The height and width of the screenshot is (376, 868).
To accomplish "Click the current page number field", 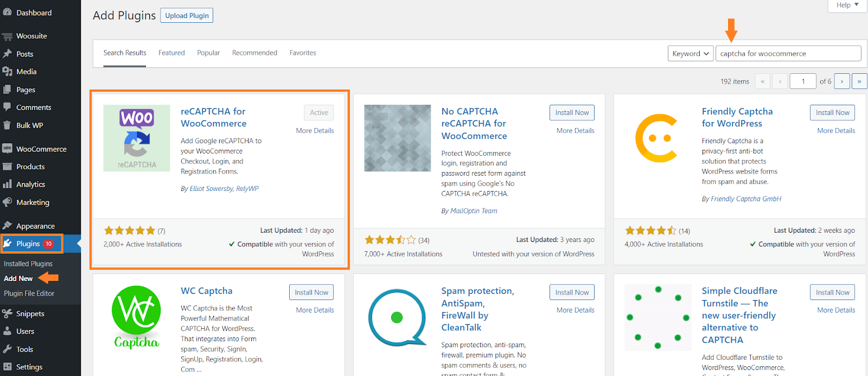I will pyautogui.click(x=803, y=81).
